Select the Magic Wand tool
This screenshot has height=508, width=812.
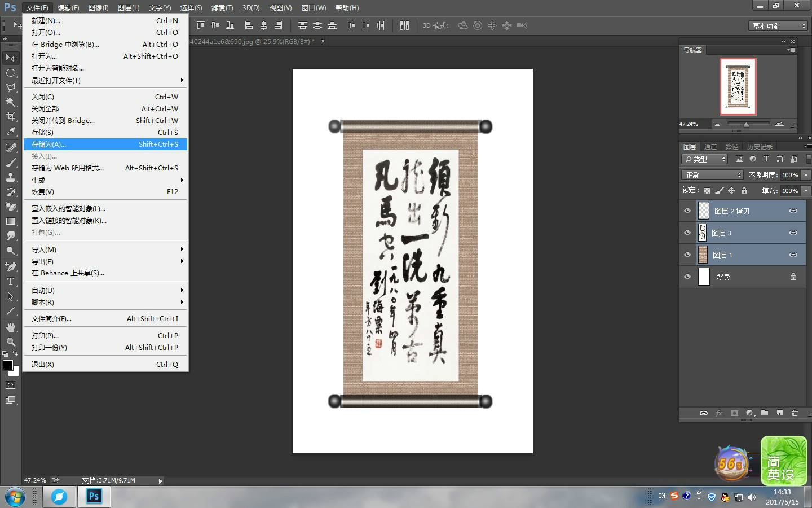11,102
